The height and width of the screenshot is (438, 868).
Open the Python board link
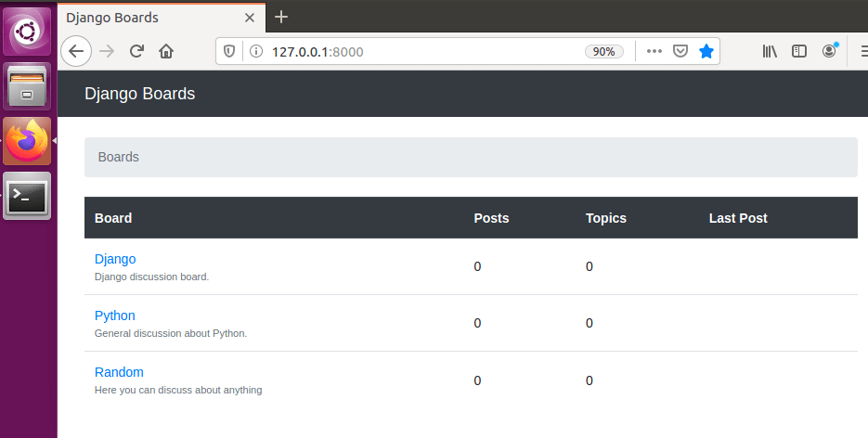click(x=114, y=316)
